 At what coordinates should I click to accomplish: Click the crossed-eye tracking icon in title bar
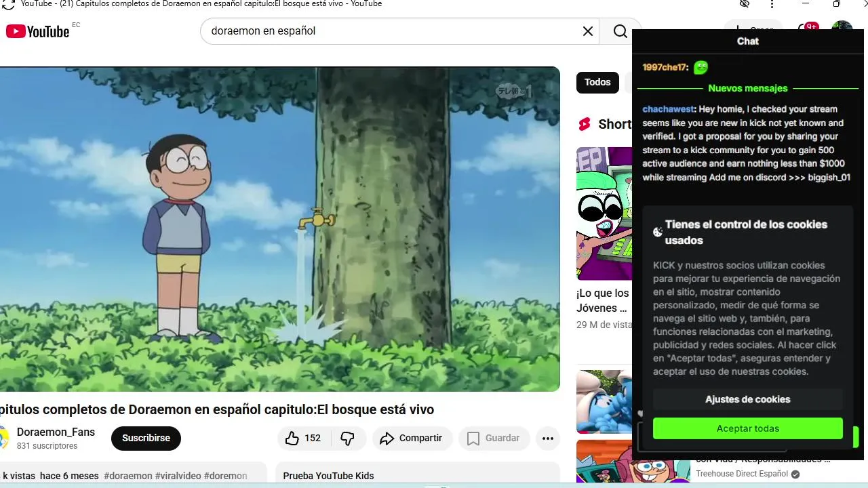click(745, 4)
